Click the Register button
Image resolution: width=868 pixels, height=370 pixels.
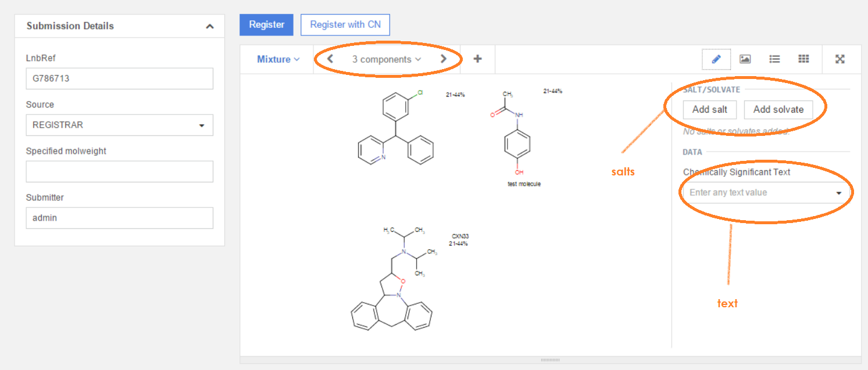[267, 24]
